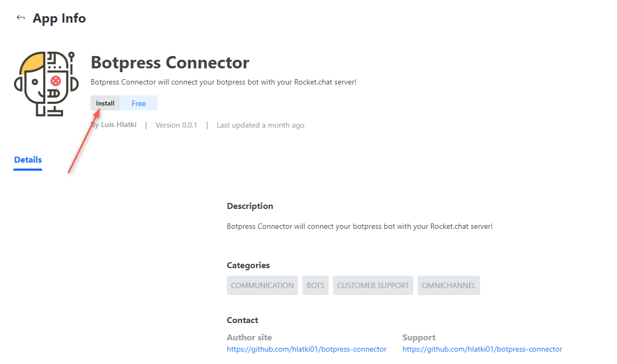The height and width of the screenshot is (364, 617).
Task: Click the Description section heading
Action: (250, 206)
